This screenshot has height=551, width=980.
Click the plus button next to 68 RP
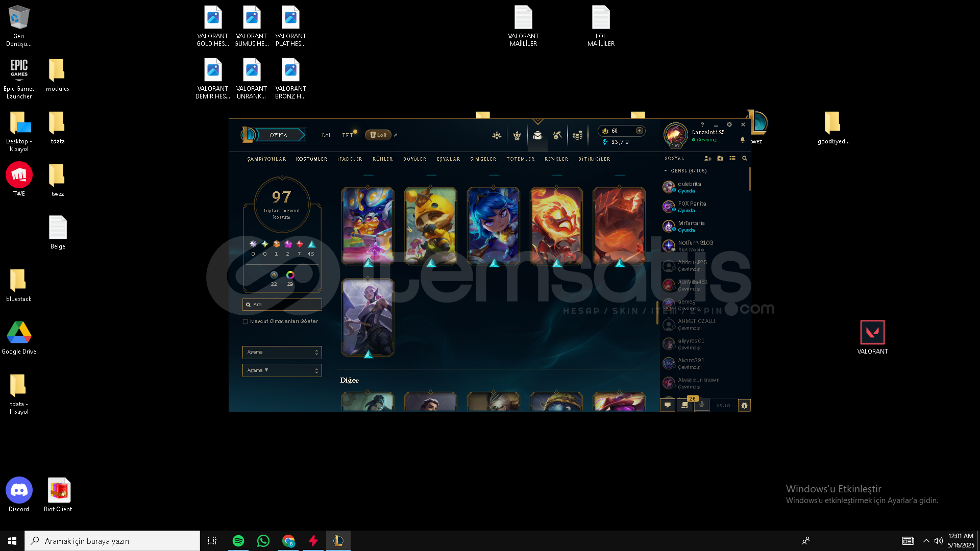click(x=639, y=131)
